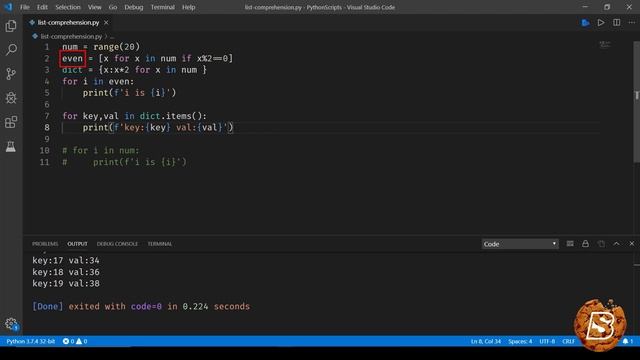Switch to the PROBLEMS panel tab

click(45, 244)
